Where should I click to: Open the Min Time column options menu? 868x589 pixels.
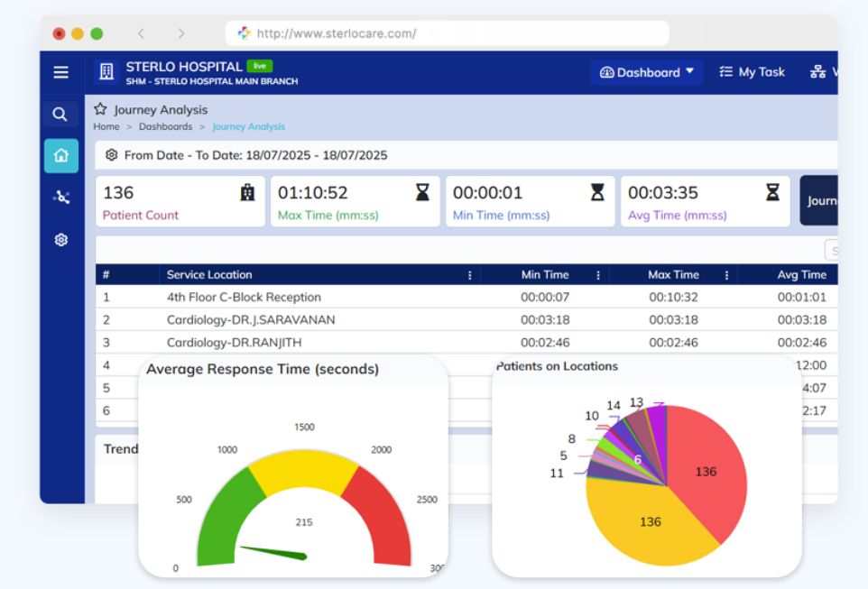596,274
